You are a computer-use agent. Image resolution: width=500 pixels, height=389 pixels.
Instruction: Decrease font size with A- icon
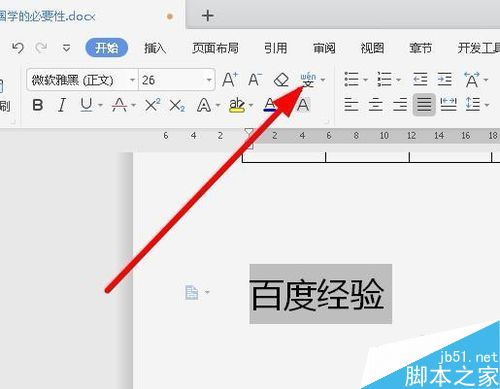point(255,80)
